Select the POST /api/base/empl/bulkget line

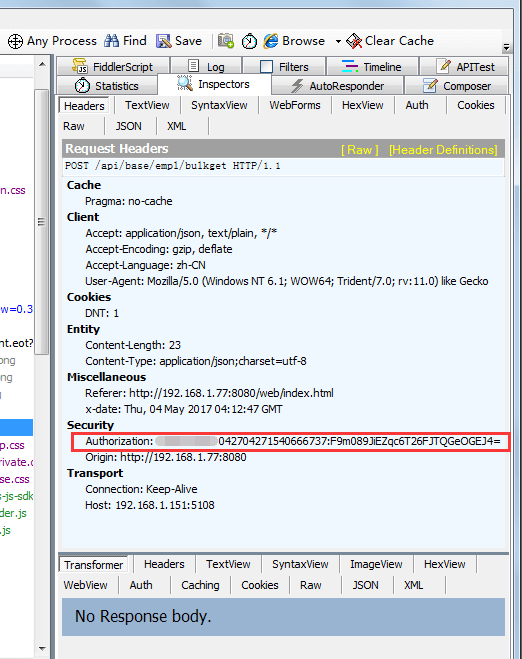283,166
